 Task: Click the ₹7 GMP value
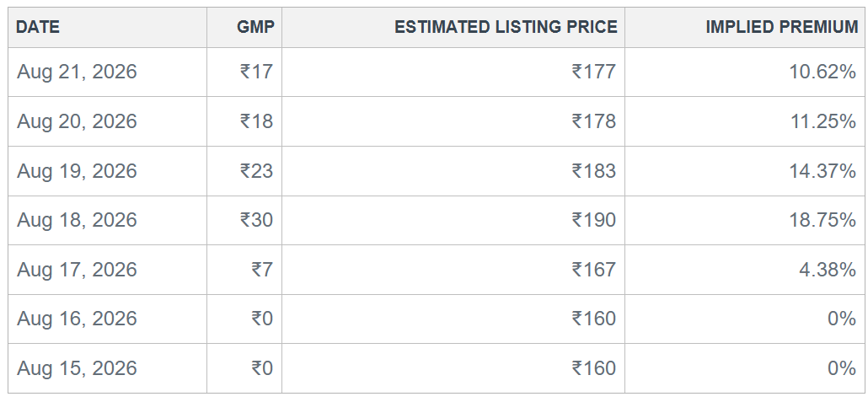click(262, 270)
